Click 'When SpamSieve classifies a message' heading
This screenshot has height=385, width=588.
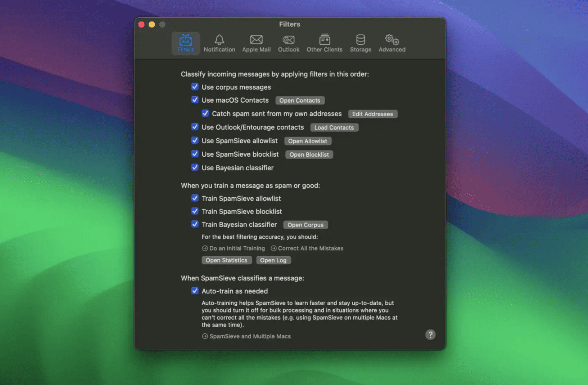tap(242, 278)
